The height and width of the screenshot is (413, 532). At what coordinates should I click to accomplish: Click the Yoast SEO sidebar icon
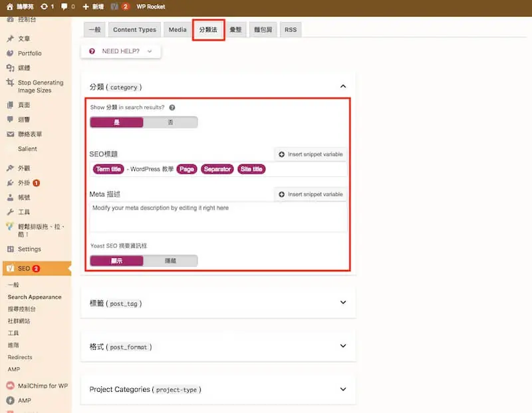(x=10, y=269)
